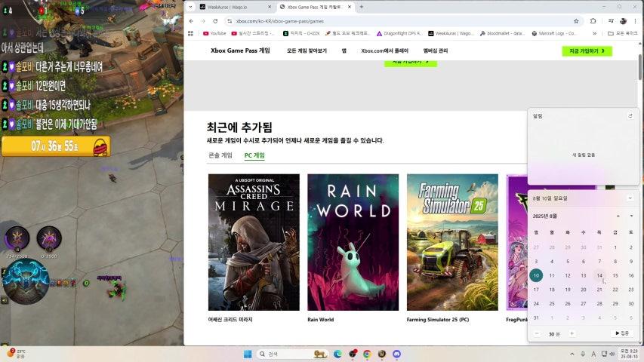Click Xbox Game Pass 게임 heading link

[240, 51]
